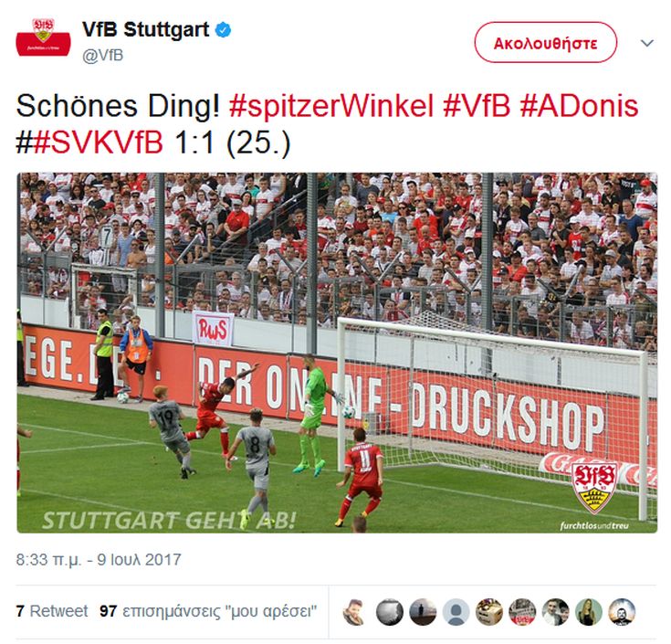
Task: Click the tweet timestamp 9 Ιουλ 2017
Action: pyautogui.click(x=99, y=560)
